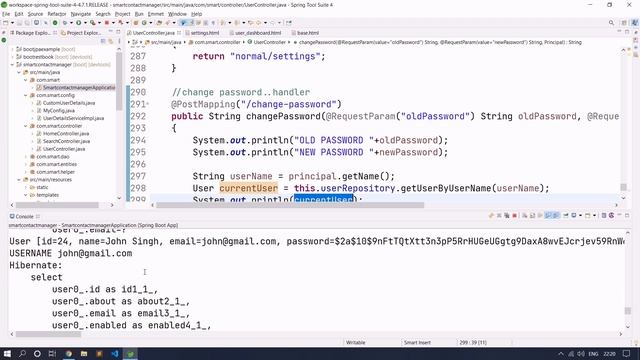Open the Run menu

[x=139, y=14]
